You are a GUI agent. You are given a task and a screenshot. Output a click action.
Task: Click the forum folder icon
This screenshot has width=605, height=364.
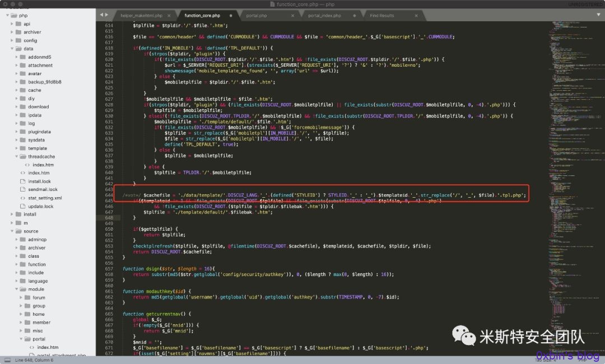coord(27,298)
